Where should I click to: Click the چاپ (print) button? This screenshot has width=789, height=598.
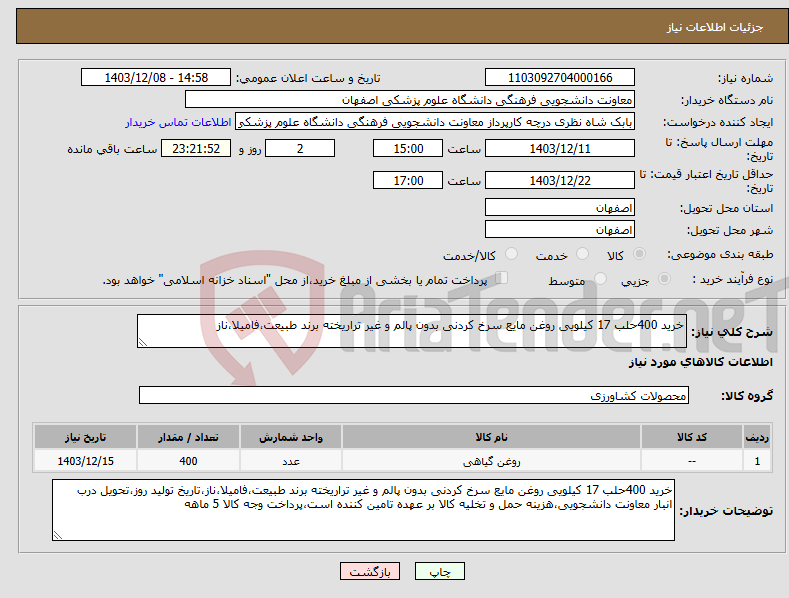(x=440, y=571)
